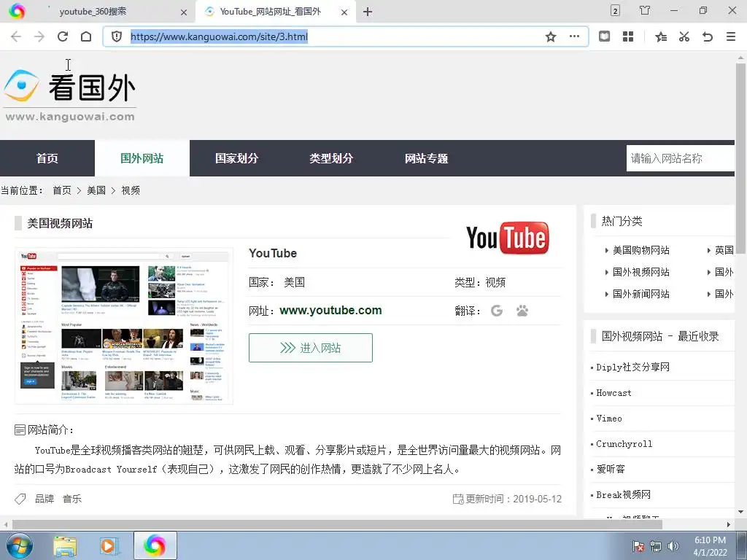This screenshot has height=560, width=747.
Task: Open 国外视频网站 category link
Action: [x=640, y=272]
